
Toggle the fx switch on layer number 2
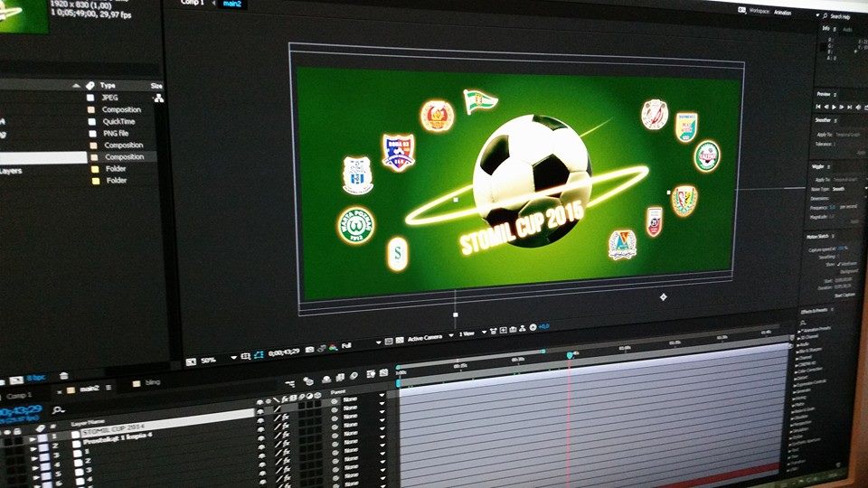285,418
